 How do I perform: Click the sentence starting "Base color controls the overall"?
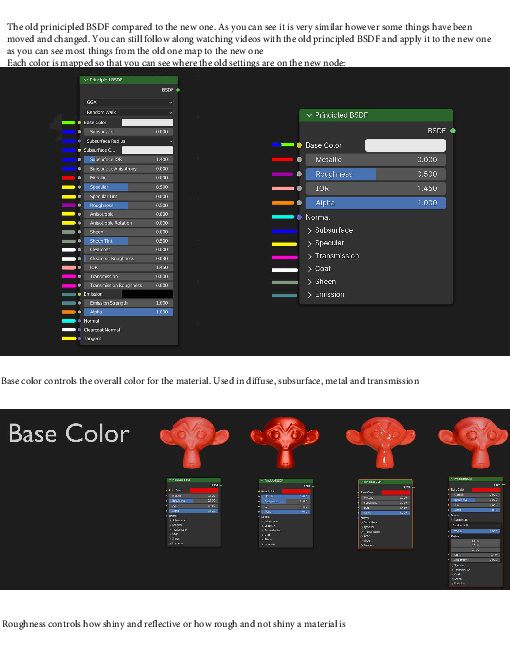click(210, 381)
